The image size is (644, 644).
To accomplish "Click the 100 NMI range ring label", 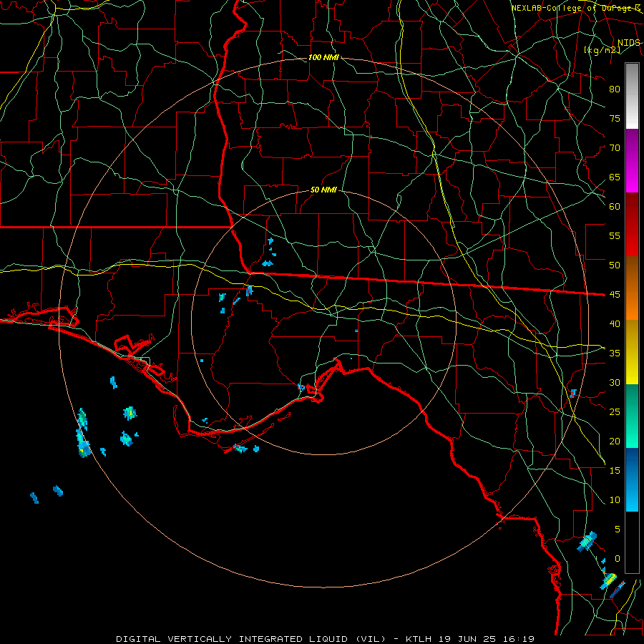I will (323, 57).
